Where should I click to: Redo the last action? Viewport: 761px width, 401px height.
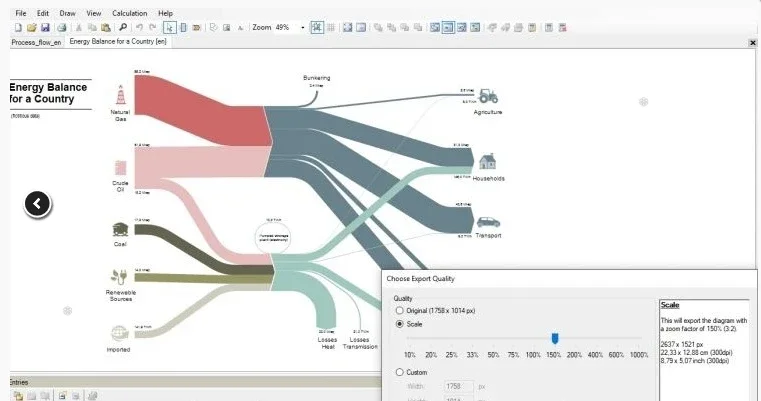coord(153,28)
